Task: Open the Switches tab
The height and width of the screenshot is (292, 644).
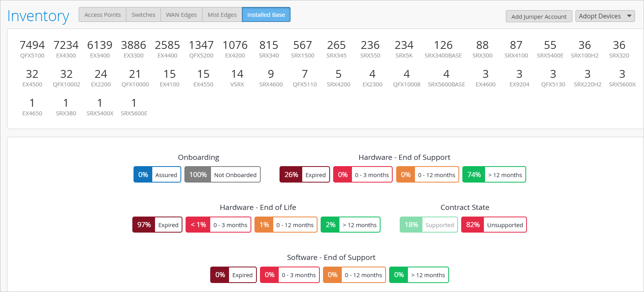Action: click(x=143, y=15)
